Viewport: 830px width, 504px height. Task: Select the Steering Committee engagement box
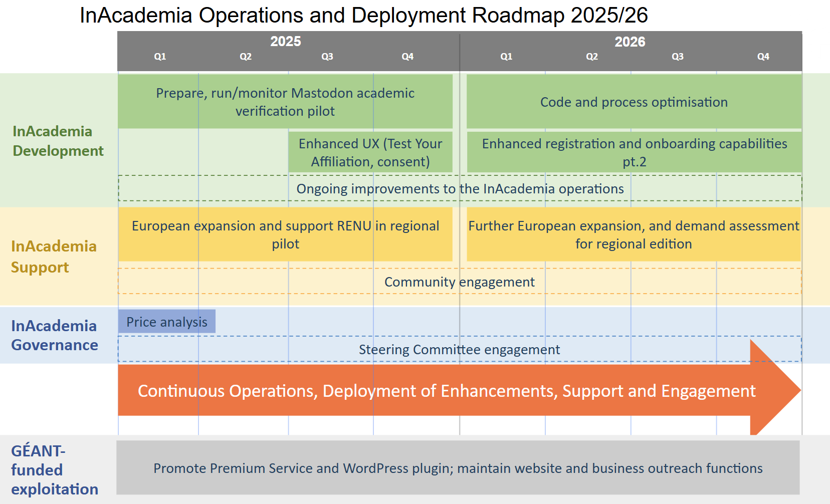pyautogui.click(x=459, y=349)
